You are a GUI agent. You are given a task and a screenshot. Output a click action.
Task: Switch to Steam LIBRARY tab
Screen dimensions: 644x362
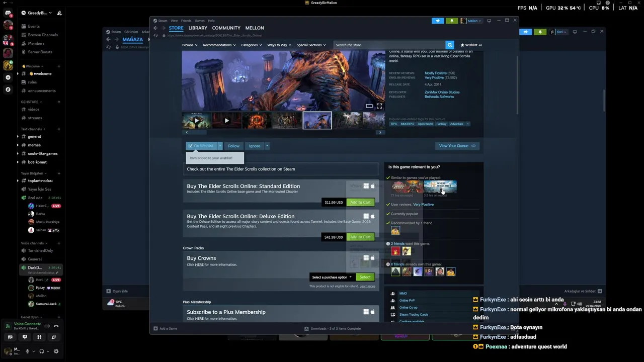[198, 28]
